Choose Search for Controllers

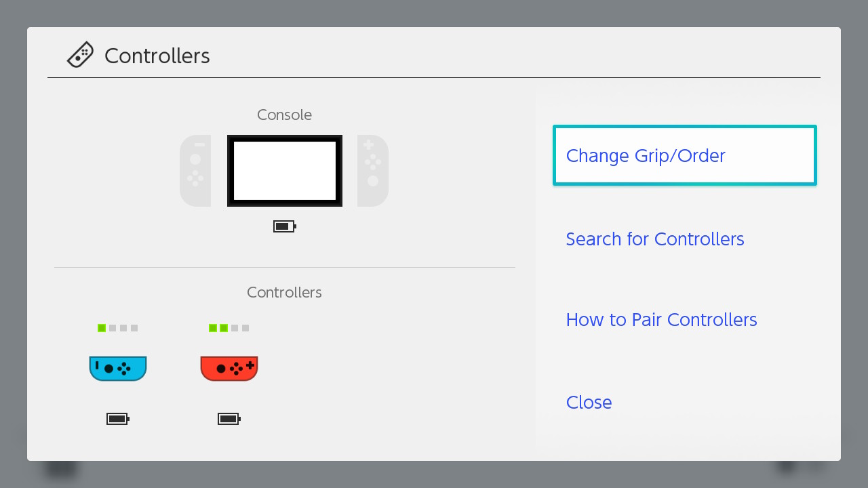tap(655, 239)
